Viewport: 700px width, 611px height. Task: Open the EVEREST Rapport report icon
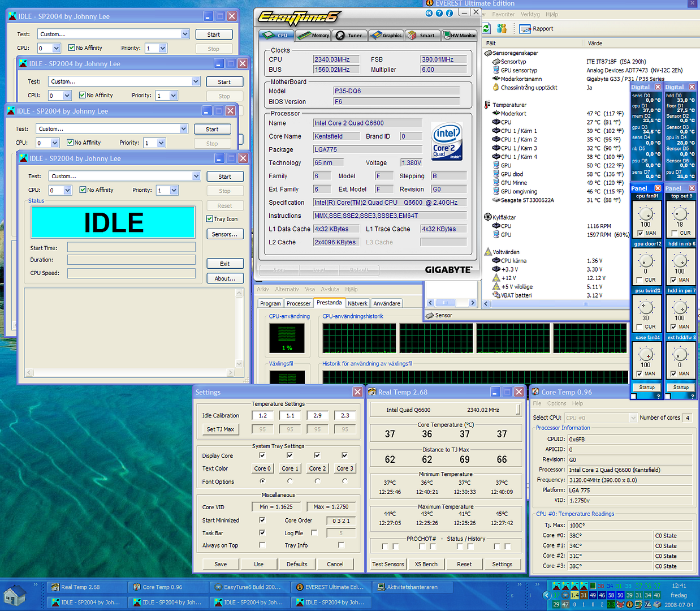coord(536,28)
